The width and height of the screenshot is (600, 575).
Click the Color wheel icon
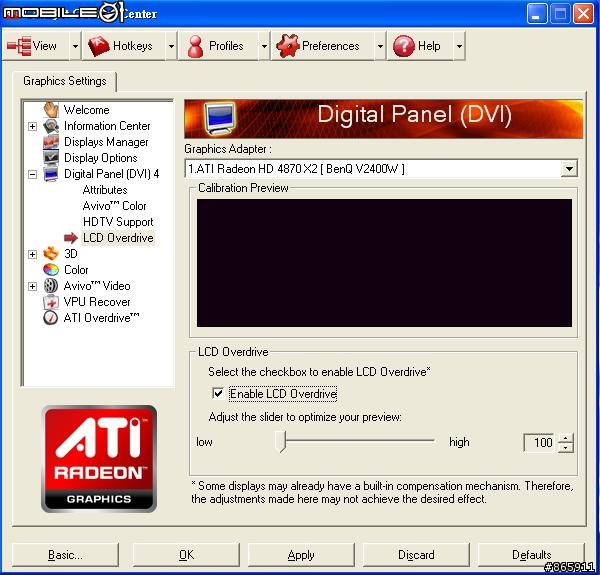51,270
